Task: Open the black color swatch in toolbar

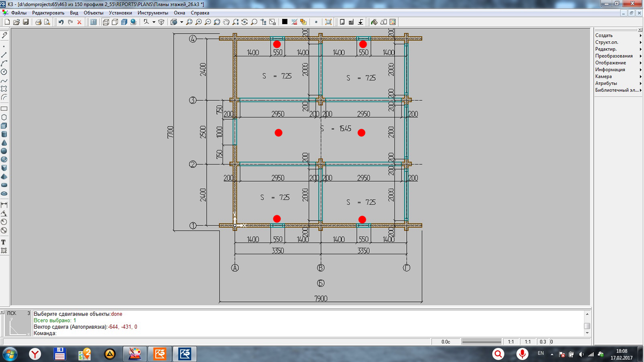Action: [284, 22]
